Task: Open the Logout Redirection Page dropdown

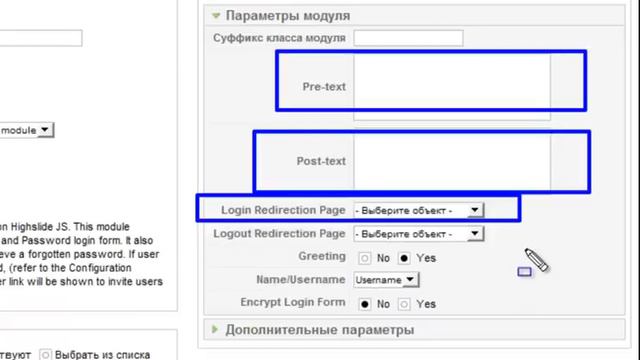Action: (x=418, y=234)
